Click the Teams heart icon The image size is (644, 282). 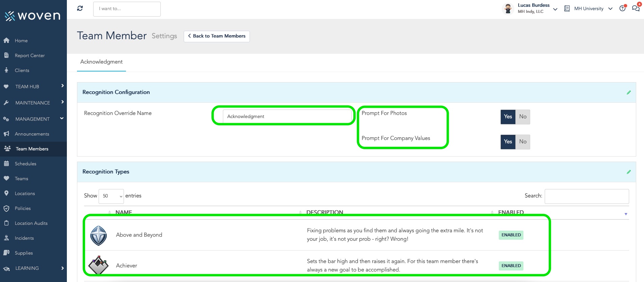[x=6, y=179]
